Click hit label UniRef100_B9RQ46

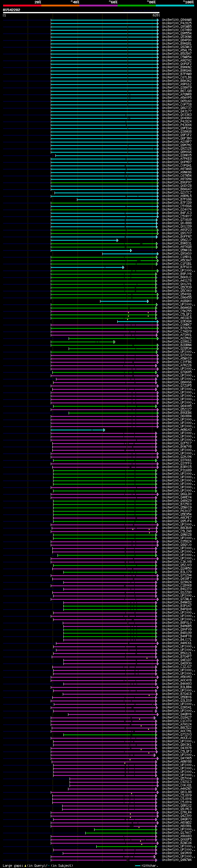(x=177, y=71)
